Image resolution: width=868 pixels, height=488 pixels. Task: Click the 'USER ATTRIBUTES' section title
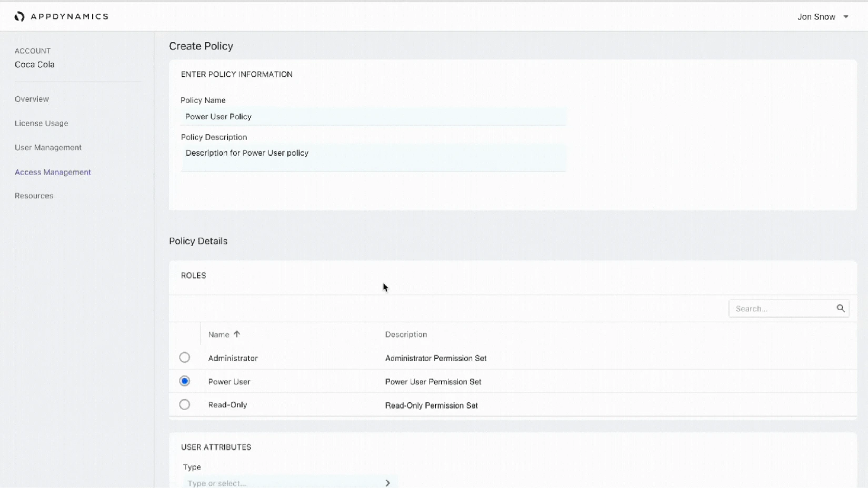click(216, 447)
